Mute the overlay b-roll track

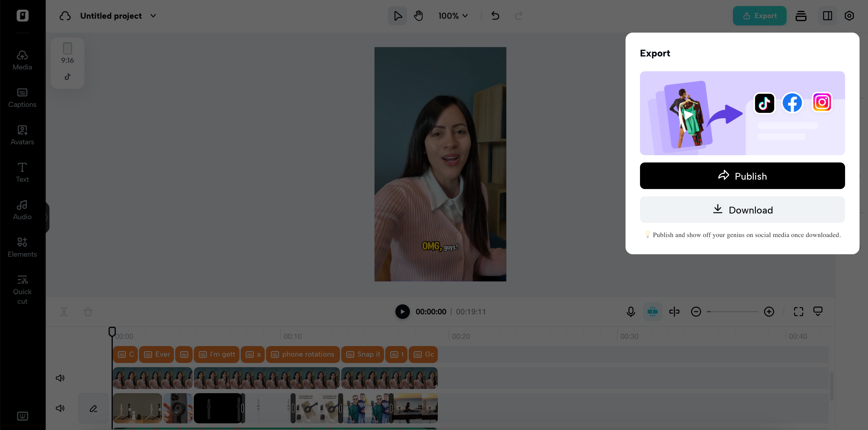(60, 408)
